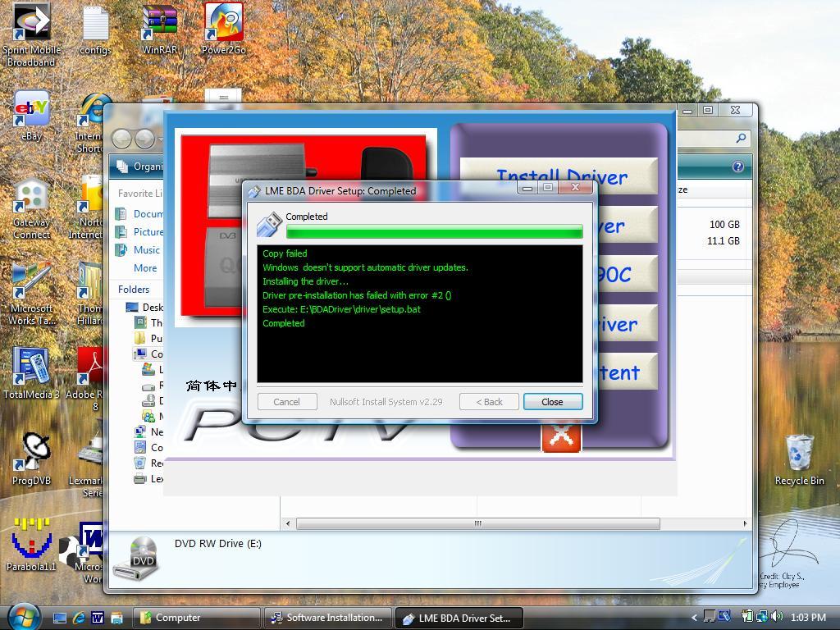
Task: Select Desktop in the folder tree
Action: pos(144,307)
